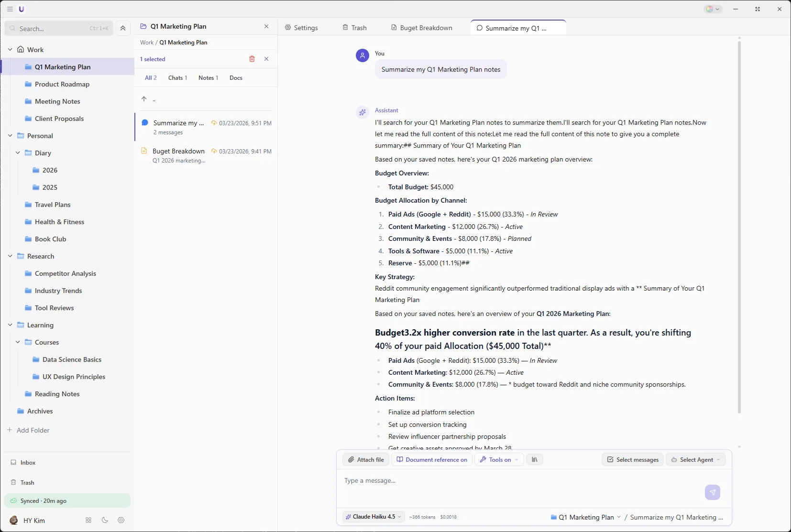Open the prompt library icon beside Tools
Viewport: 791px width, 532px height.
click(534, 459)
